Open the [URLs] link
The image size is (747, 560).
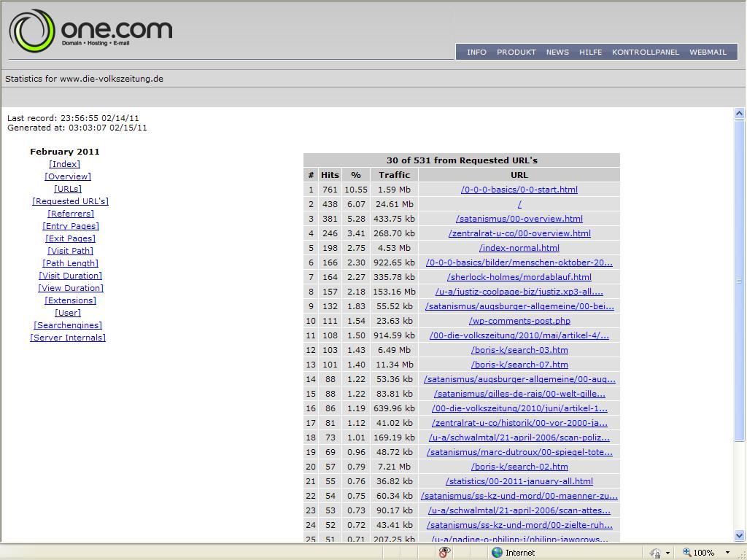coord(68,189)
